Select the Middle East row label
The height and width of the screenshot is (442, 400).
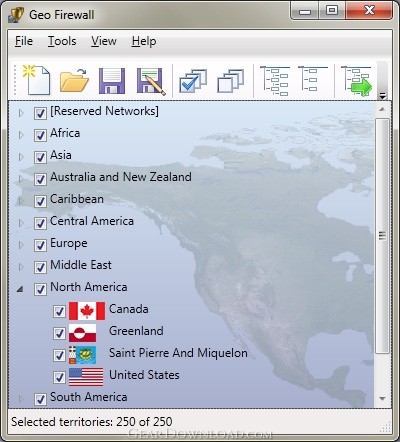[x=81, y=265]
